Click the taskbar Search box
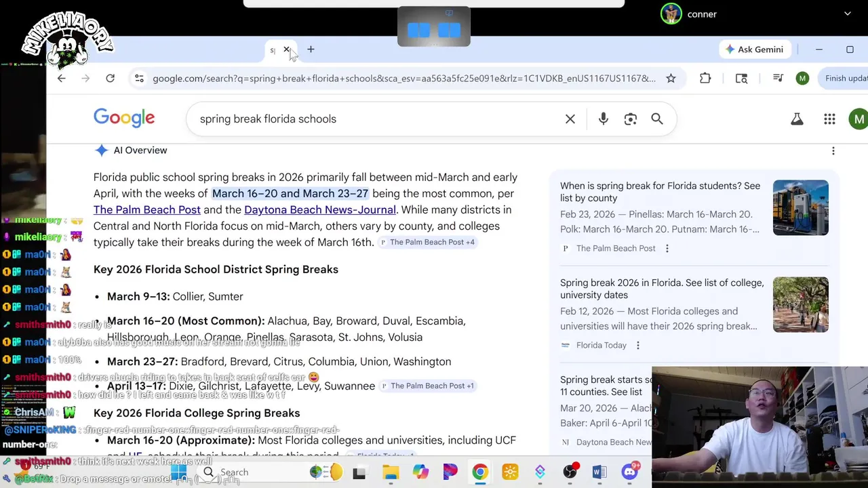 point(251,472)
